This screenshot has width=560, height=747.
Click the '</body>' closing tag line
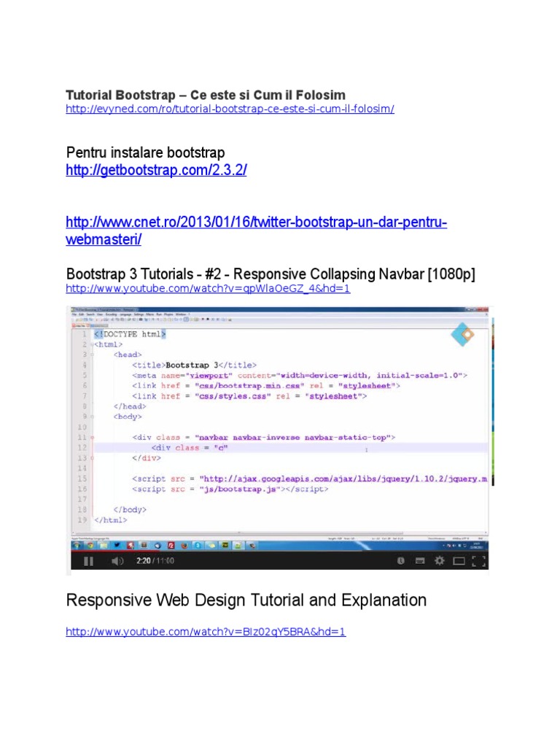coord(130,510)
